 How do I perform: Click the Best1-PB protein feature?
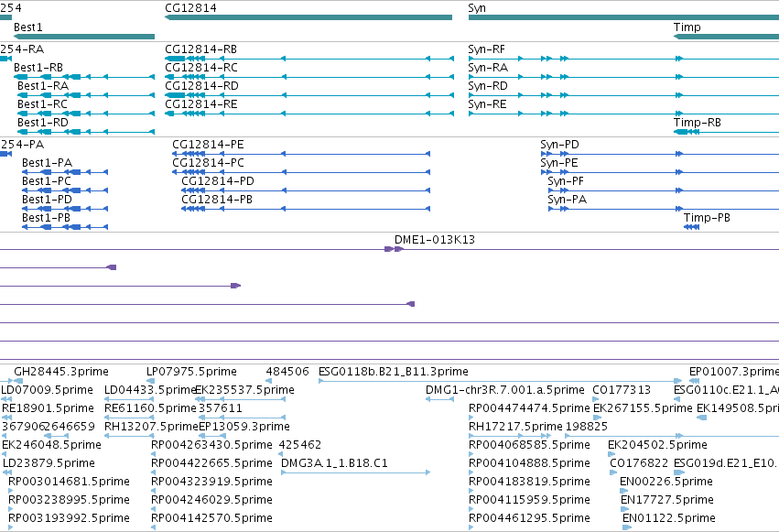click(x=65, y=227)
